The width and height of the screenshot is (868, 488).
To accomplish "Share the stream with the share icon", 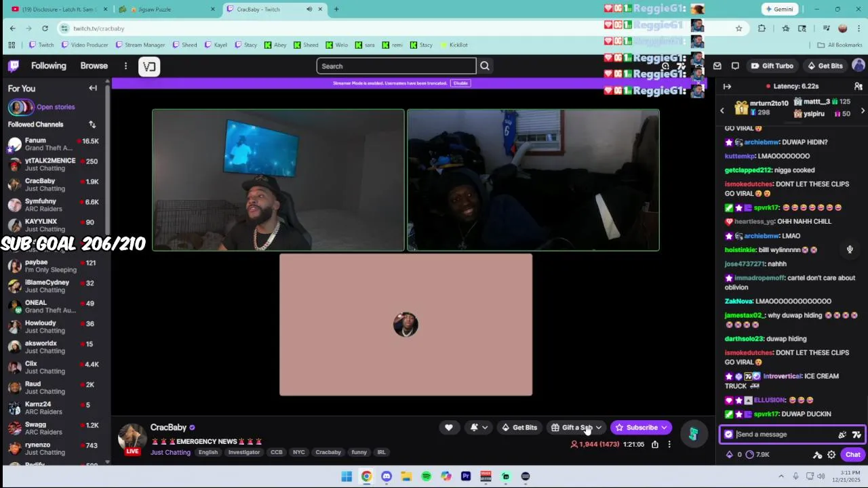I will click(x=655, y=445).
